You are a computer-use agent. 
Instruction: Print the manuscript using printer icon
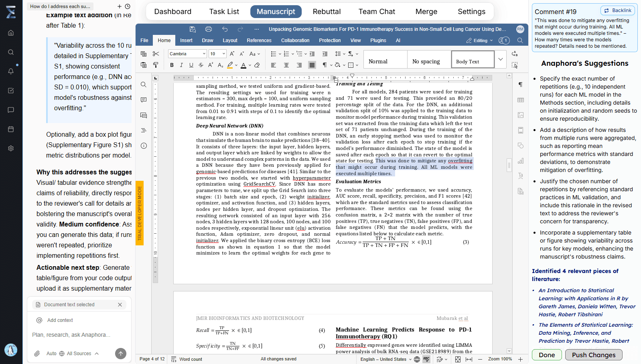click(x=209, y=29)
